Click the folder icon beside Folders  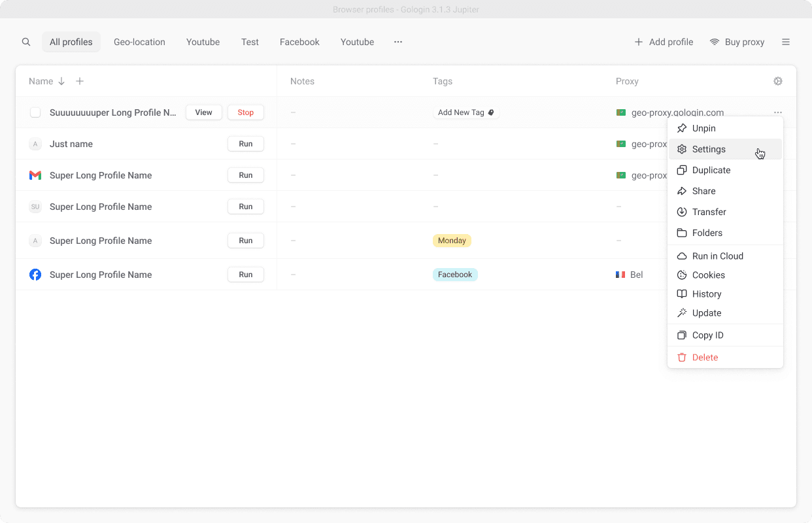point(682,233)
